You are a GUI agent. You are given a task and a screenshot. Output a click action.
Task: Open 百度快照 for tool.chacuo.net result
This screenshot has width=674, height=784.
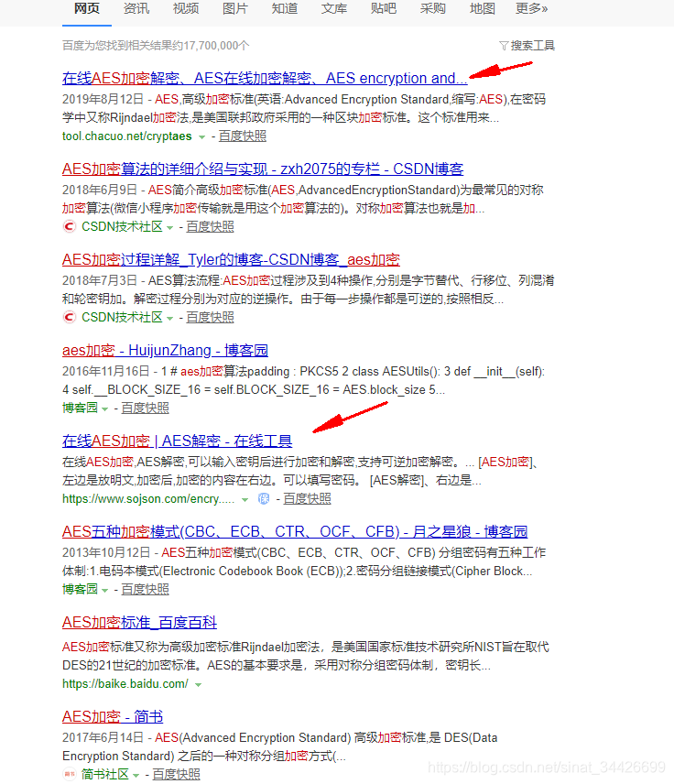point(243,136)
